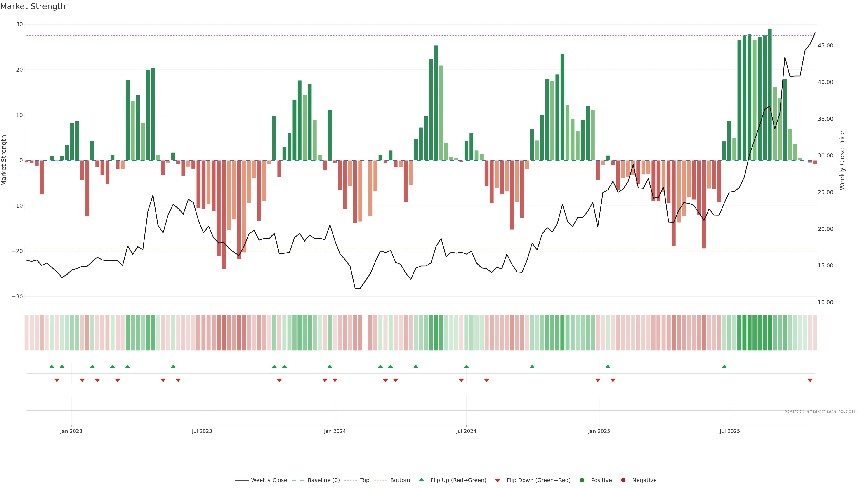The height and width of the screenshot is (488, 868).
Task: Click the Negative red circle legend icon
Action: [623, 480]
